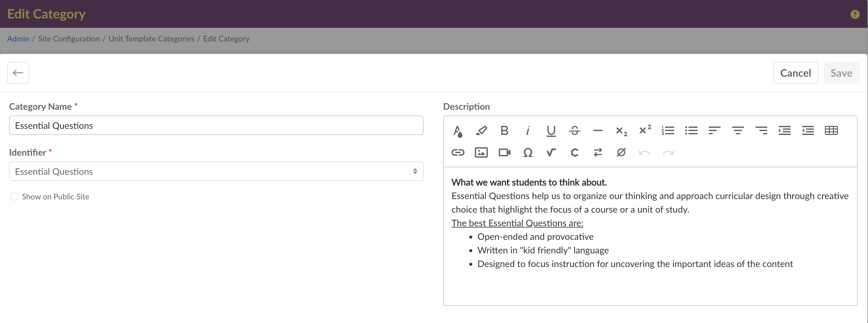Select the highlight marker tool
868x323 pixels.
click(x=481, y=130)
